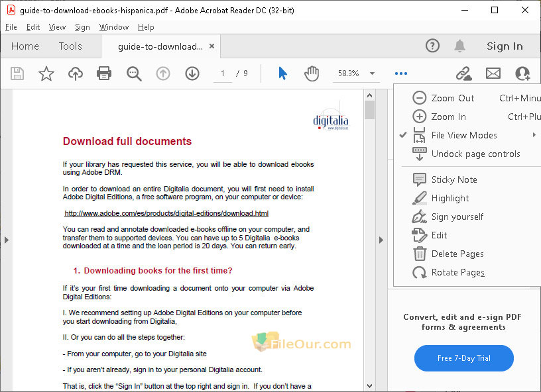Image resolution: width=541 pixels, height=392 pixels.
Task: Print the document using printer icon
Action: [x=104, y=73]
